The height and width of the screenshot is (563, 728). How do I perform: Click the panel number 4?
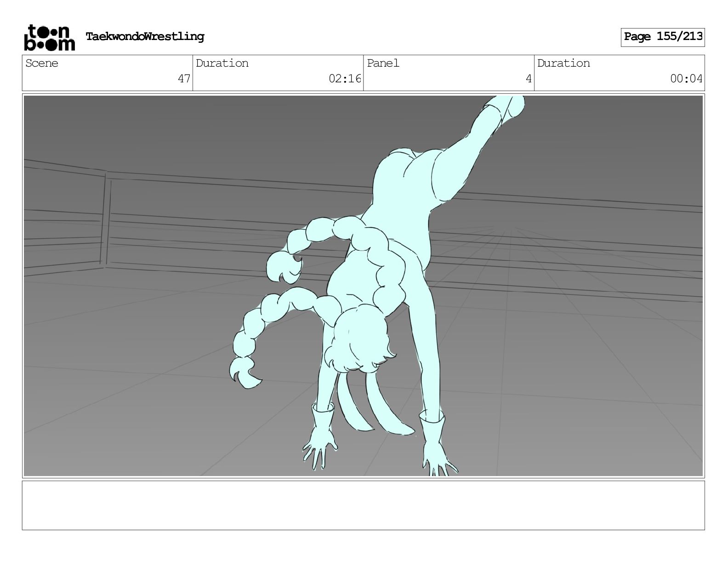point(529,79)
